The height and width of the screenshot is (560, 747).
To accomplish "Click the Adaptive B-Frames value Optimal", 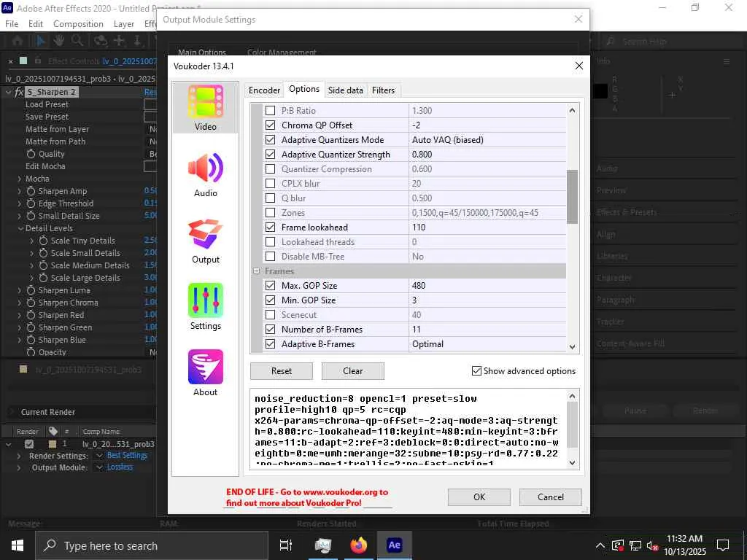I will pyautogui.click(x=488, y=344).
